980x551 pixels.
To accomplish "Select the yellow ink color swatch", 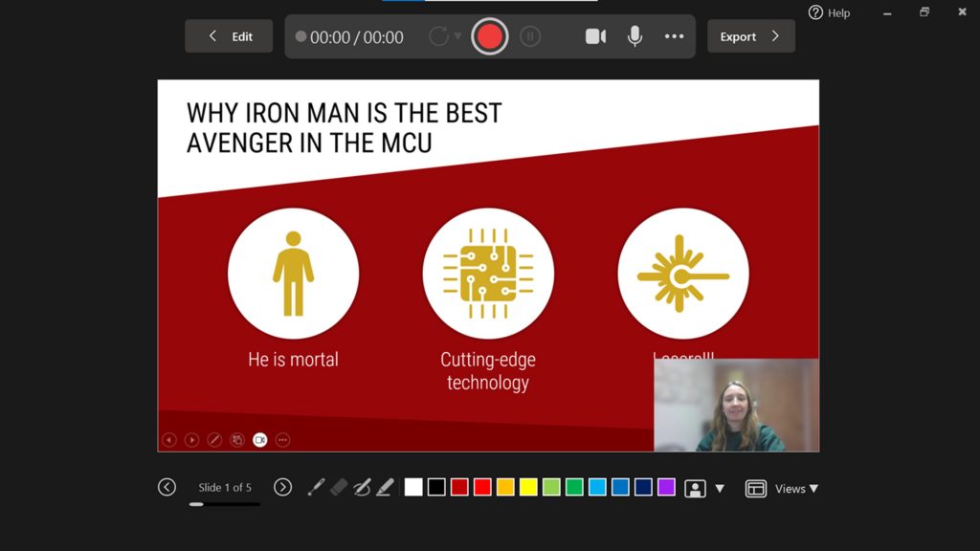I will point(528,487).
